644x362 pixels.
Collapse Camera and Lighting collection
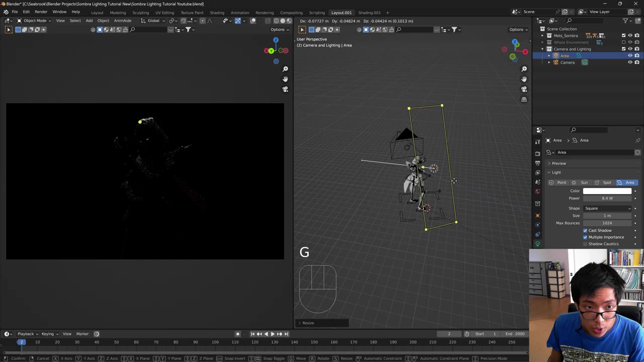542,49
